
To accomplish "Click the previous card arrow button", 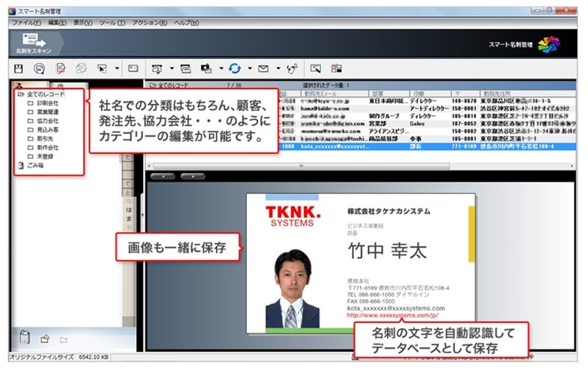I will point(162,176).
